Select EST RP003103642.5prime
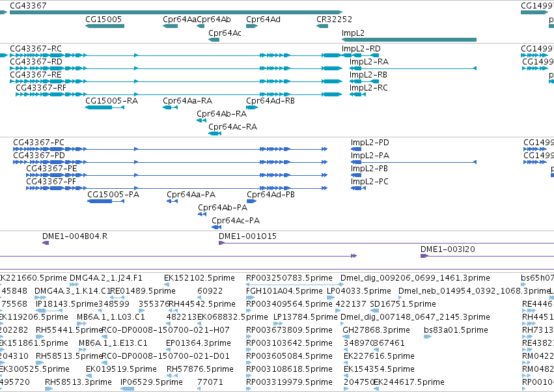This screenshot has width=554, height=392. point(289,343)
